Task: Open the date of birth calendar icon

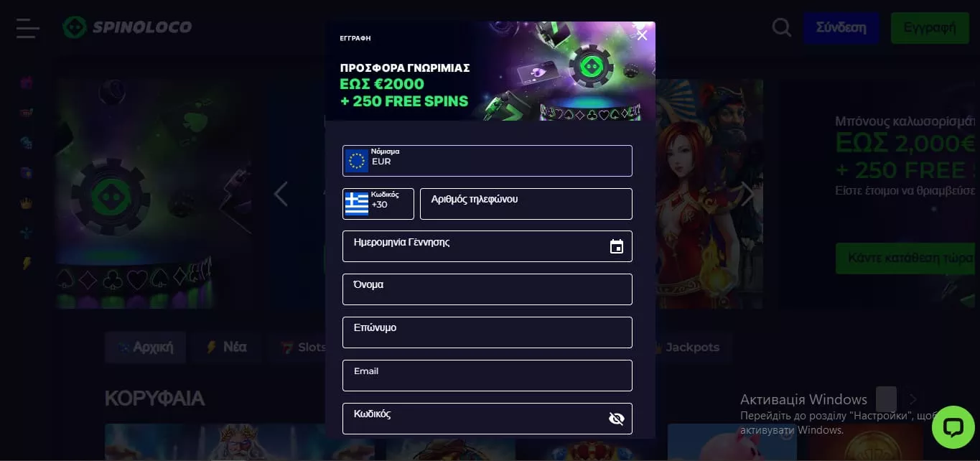Action: click(616, 247)
